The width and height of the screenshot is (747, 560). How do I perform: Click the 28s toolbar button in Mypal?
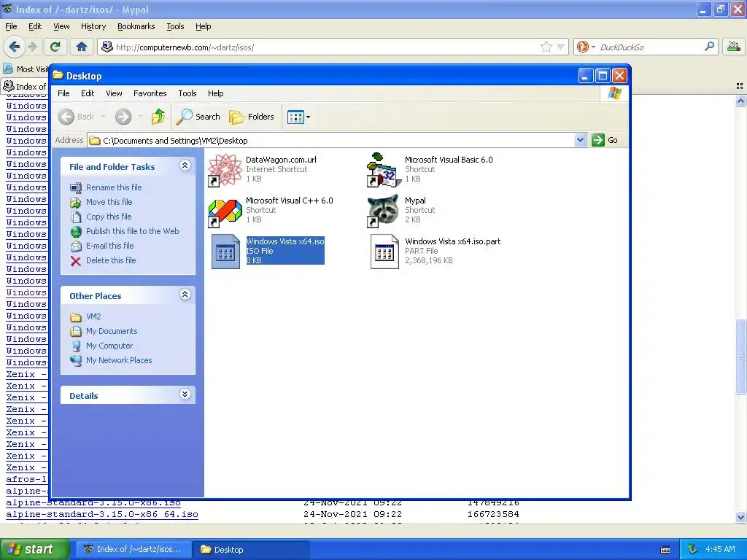(x=734, y=47)
